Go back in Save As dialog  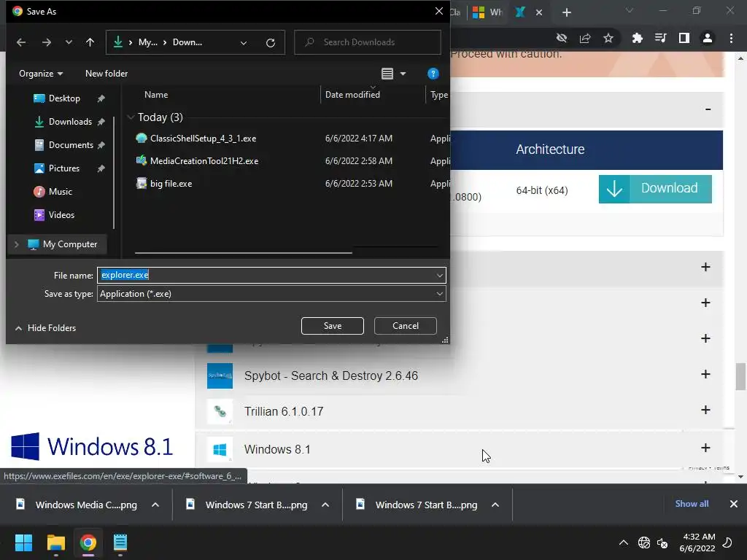click(21, 42)
